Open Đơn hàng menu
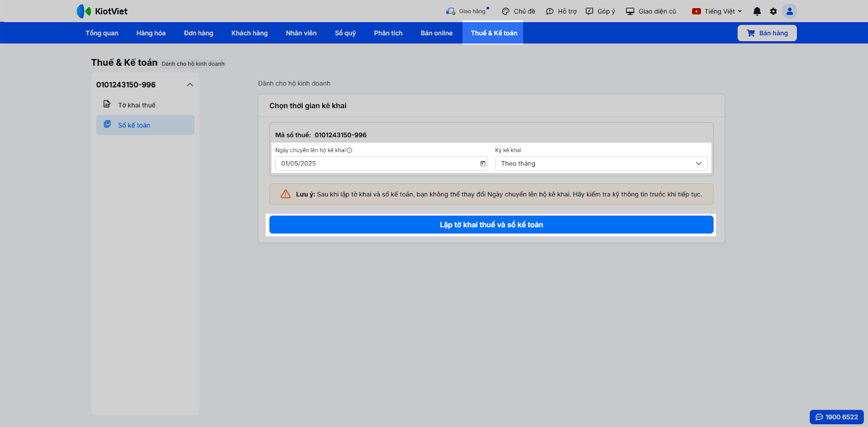The image size is (868, 427). pyautogui.click(x=199, y=33)
